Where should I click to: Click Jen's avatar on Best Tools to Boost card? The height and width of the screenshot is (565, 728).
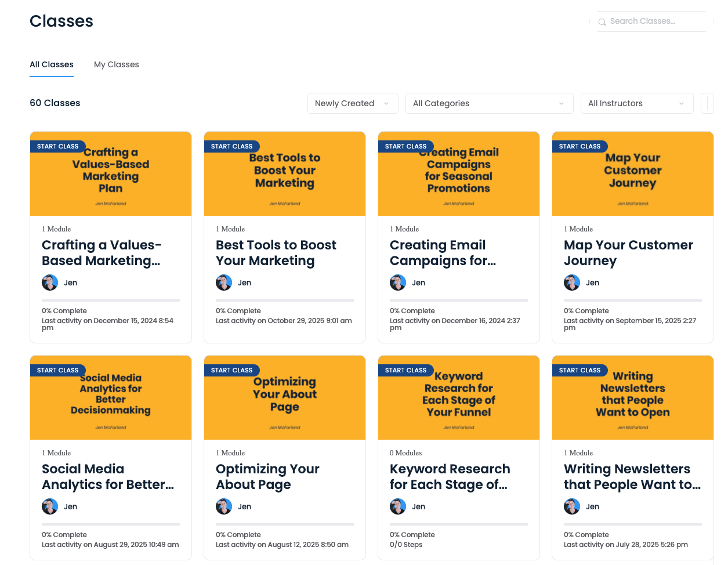pyautogui.click(x=224, y=282)
